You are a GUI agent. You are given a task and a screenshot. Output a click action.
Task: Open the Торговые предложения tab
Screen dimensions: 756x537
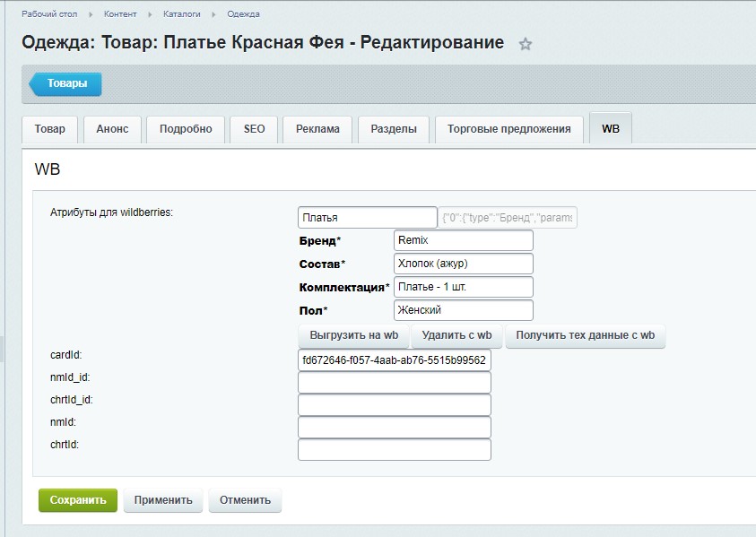508,129
